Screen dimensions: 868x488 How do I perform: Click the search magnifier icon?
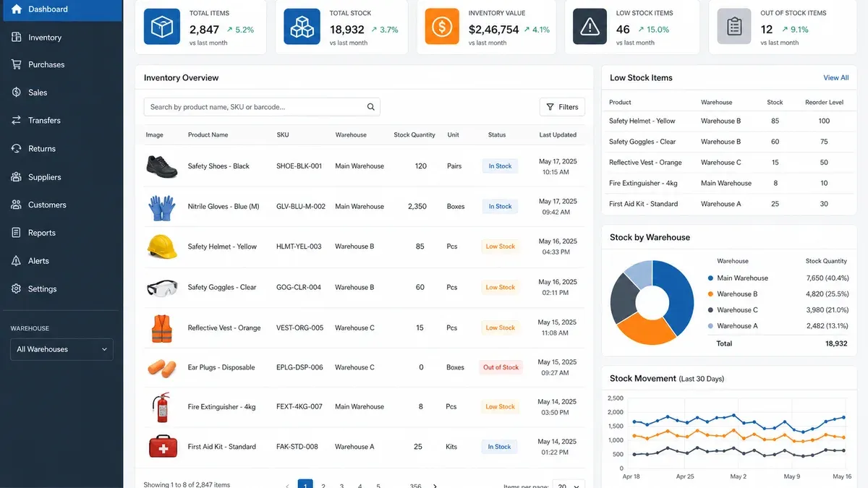[x=371, y=107]
